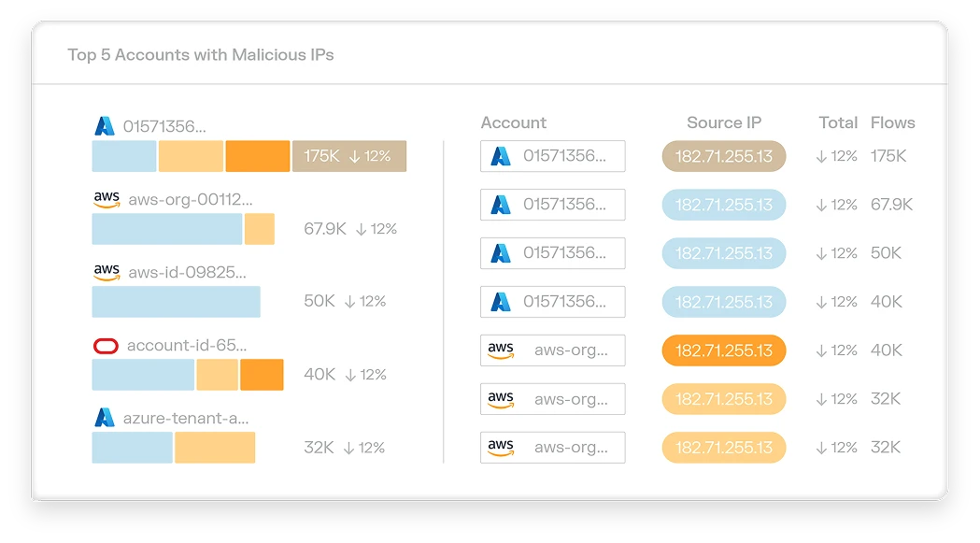This screenshot has width=980, height=543.
Task: Click the Azure icon in the first table row
Action: pos(501,156)
